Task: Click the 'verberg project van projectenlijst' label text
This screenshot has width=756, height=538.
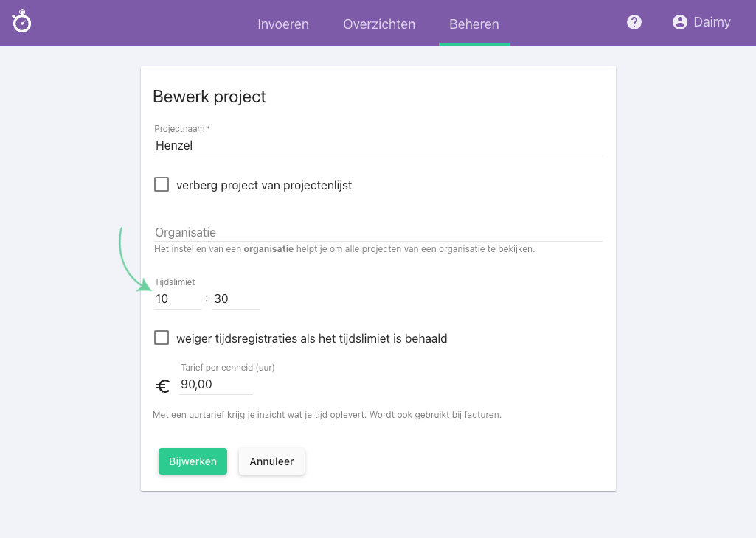Action: pyautogui.click(x=264, y=186)
